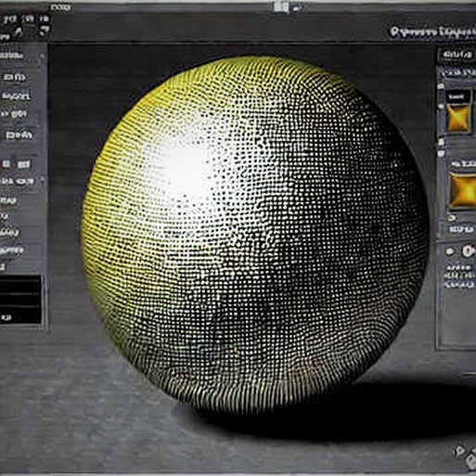Click the curved brush icon at top-left

point(19,32)
